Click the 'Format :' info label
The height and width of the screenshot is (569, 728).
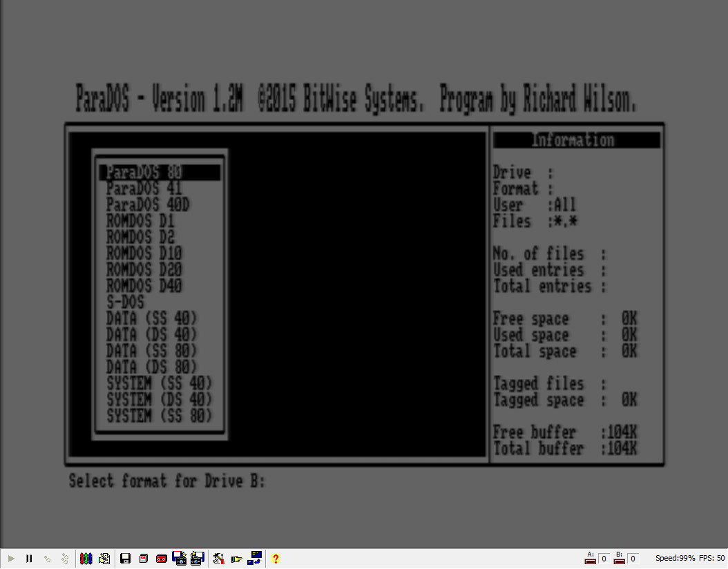coord(524,189)
